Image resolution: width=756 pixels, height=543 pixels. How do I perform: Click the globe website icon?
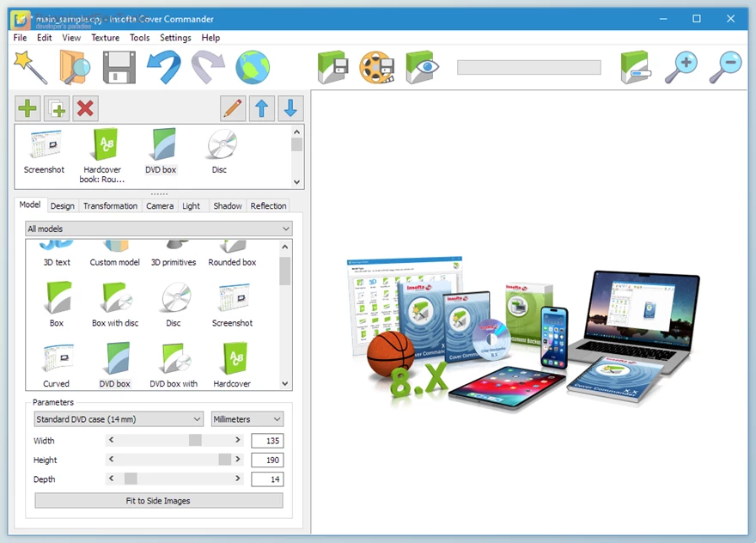[253, 67]
